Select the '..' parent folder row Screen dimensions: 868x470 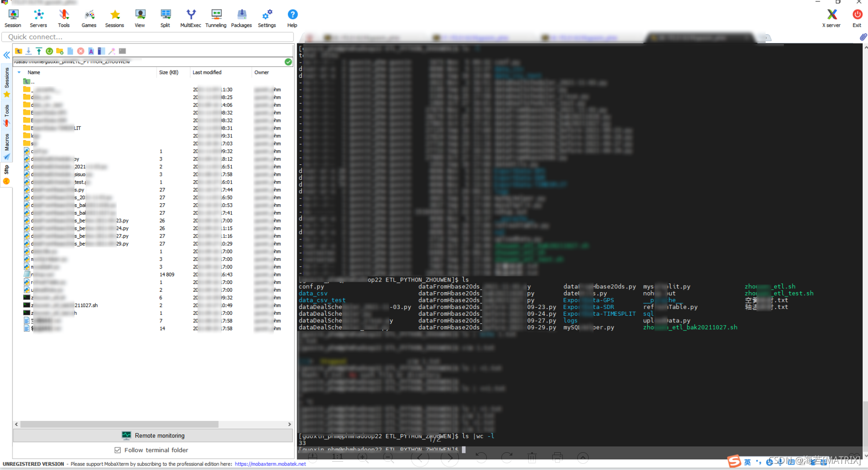coord(29,82)
